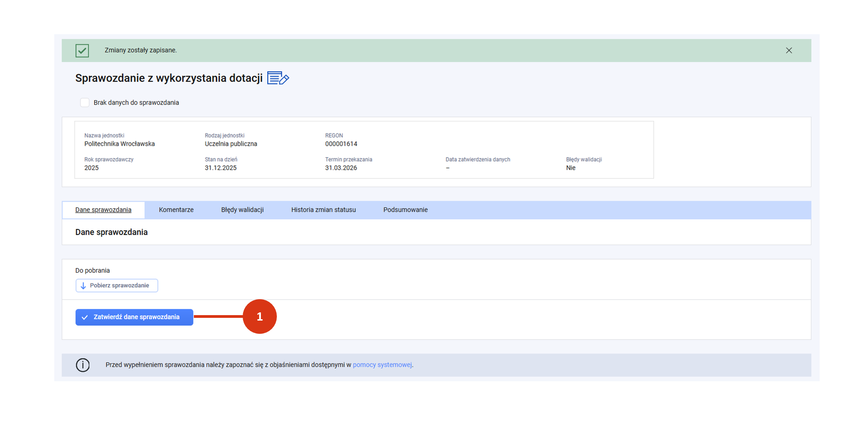Tick the "Brak danych do sprawozdania" checkbox
This screenshot has width=868, height=446.
click(x=85, y=103)
